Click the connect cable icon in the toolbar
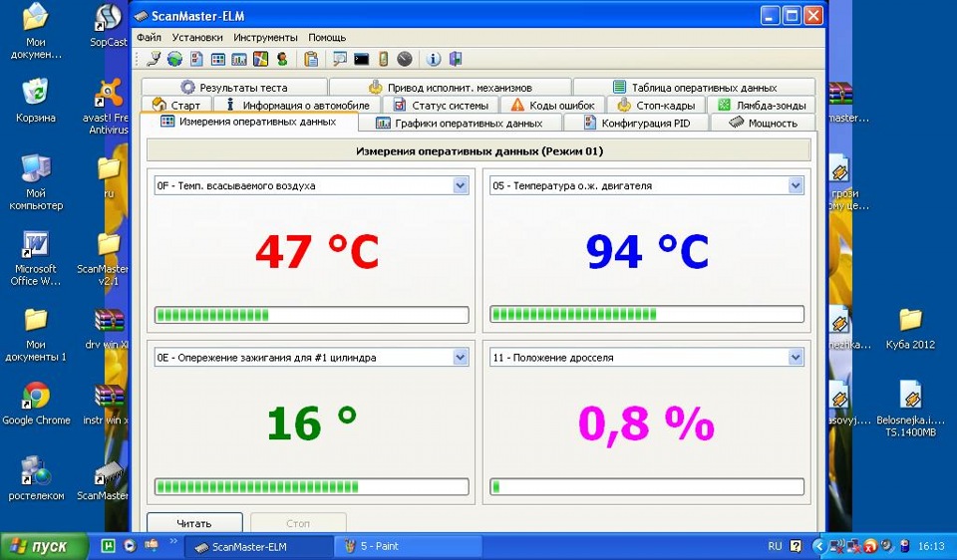Screen dimensions: 957x560 tap(154, 59)
